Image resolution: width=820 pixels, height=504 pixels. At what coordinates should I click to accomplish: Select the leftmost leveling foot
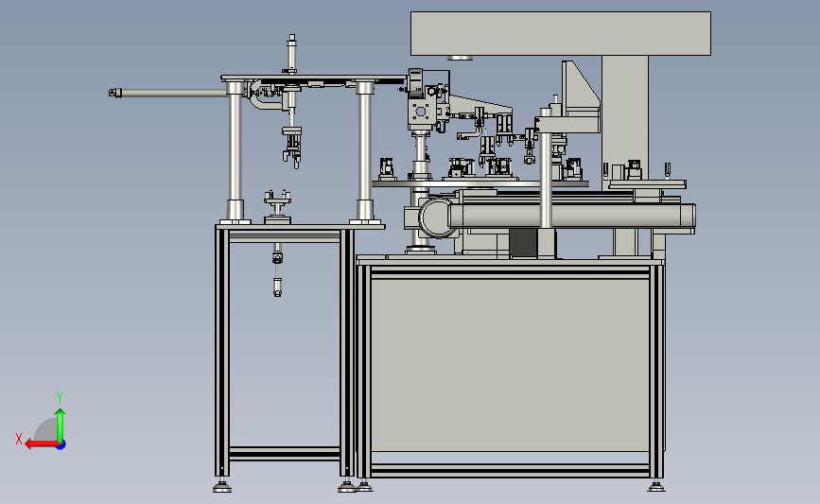(222, 487)
